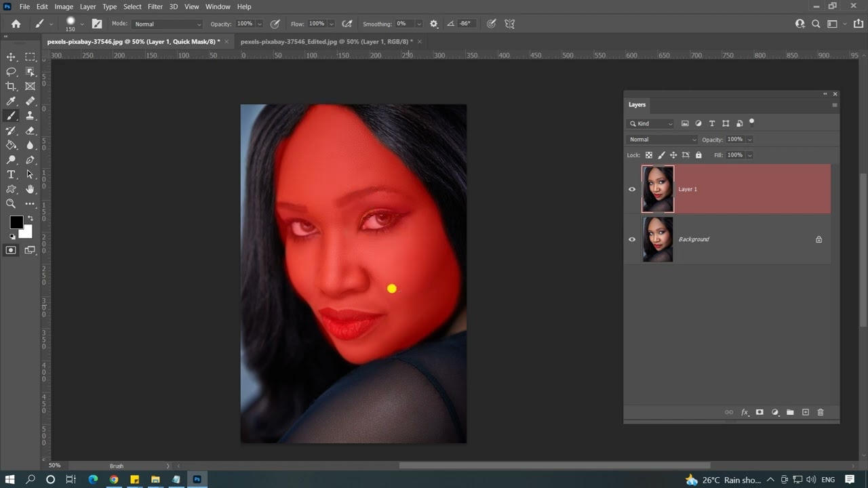The image size is (868, 488).
Task: Select the Lasso tool
Action: click(x=11, y=72)
